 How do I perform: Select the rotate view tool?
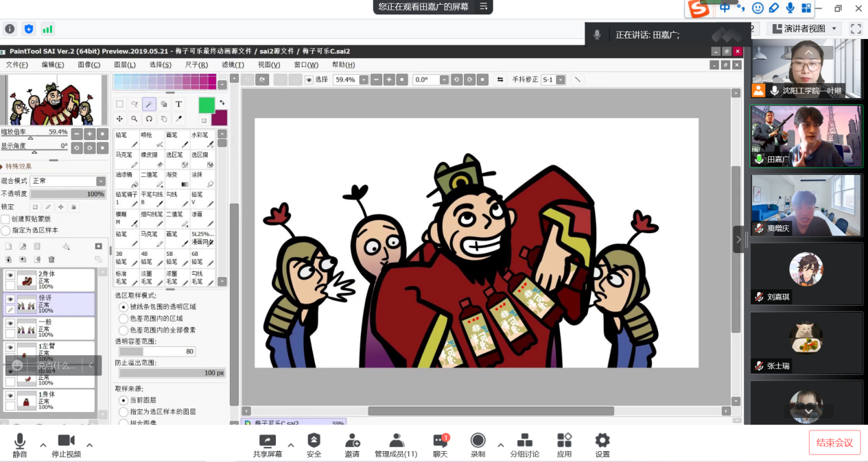coord(149,119)
